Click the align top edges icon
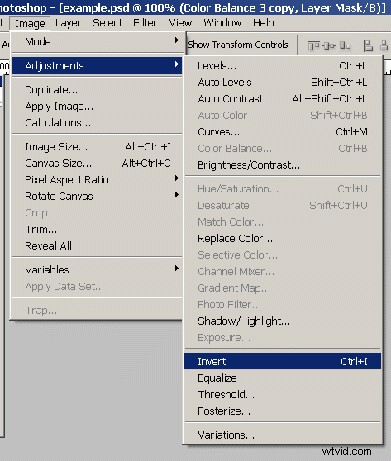 313,45
